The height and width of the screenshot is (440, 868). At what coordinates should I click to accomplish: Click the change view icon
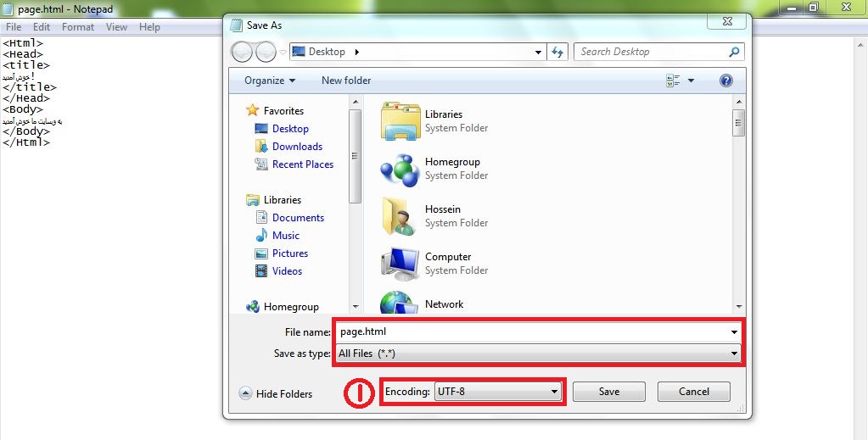674,81
